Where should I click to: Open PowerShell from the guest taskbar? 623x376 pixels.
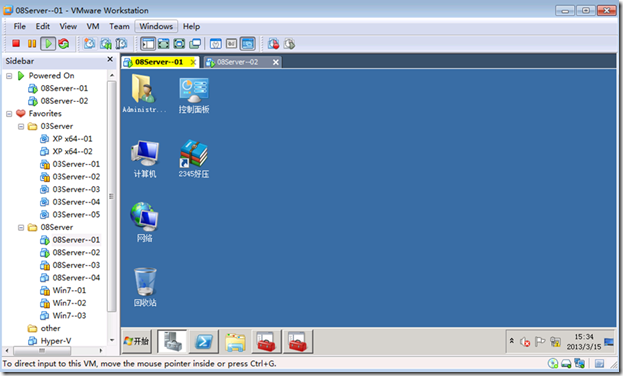coord(203,341)
